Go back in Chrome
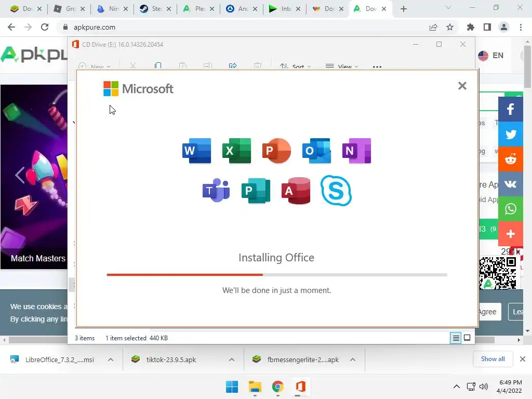Viewport: 532px width, 399px height. [11, 27]
